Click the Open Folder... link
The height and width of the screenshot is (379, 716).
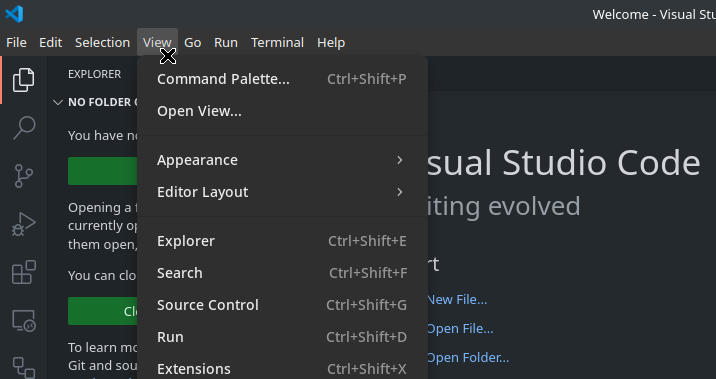pyautogui.click(x=468, y=358)
